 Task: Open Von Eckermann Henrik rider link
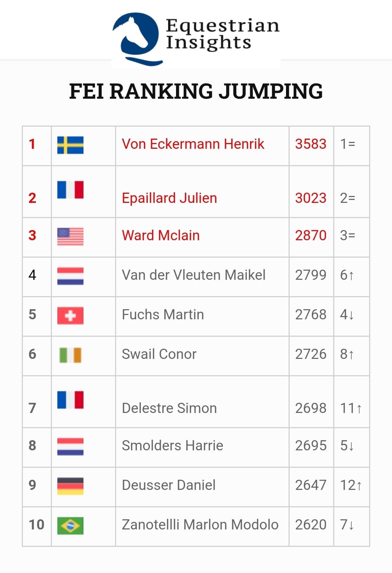193,144
